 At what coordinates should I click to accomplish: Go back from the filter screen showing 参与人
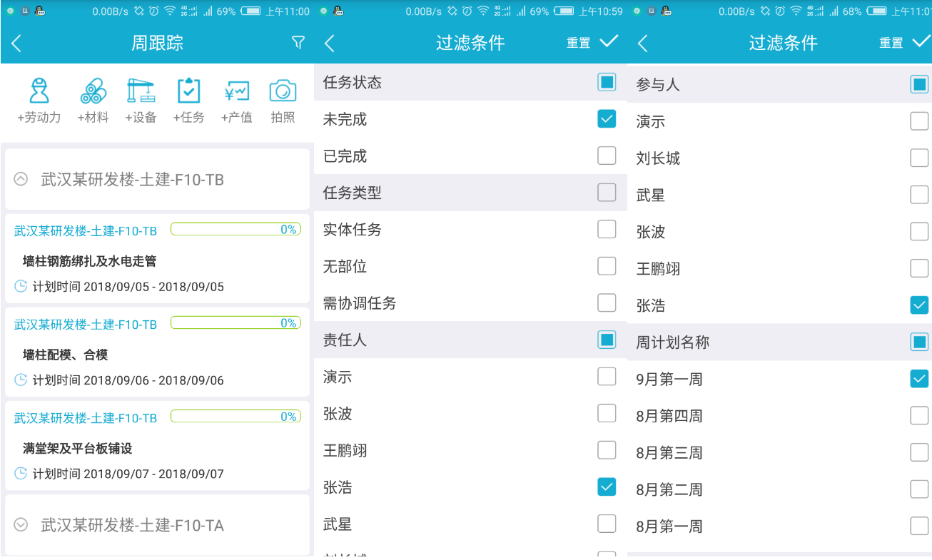(642, 44)
